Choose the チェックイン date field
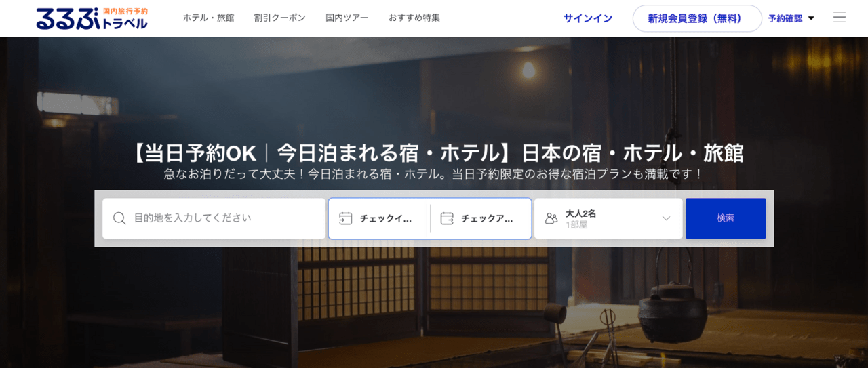Image resolution: width=868 pixels, height=368 pixels. [386, 218]
